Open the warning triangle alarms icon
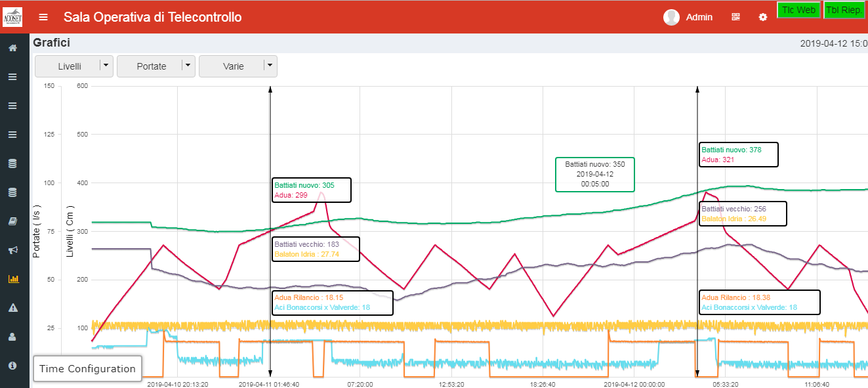This screenshot has height=388, width=868. click(x=12, y=308)
